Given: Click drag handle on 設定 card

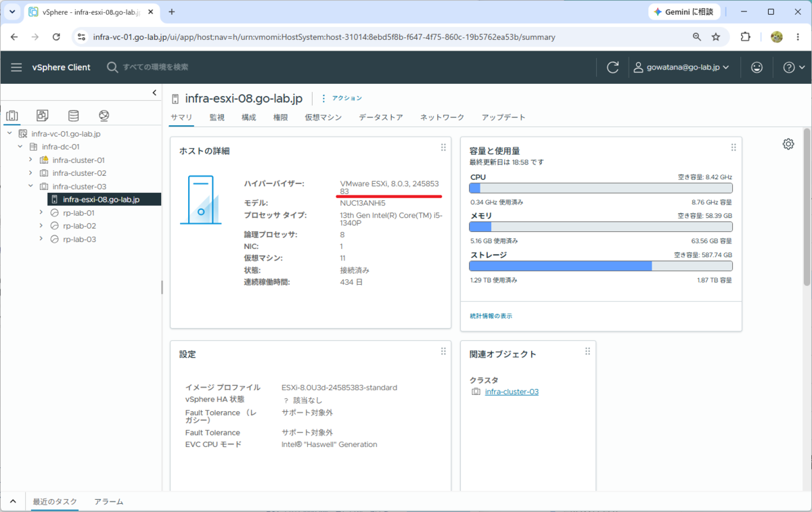Looking at the screenshot, I should point(443,351).
